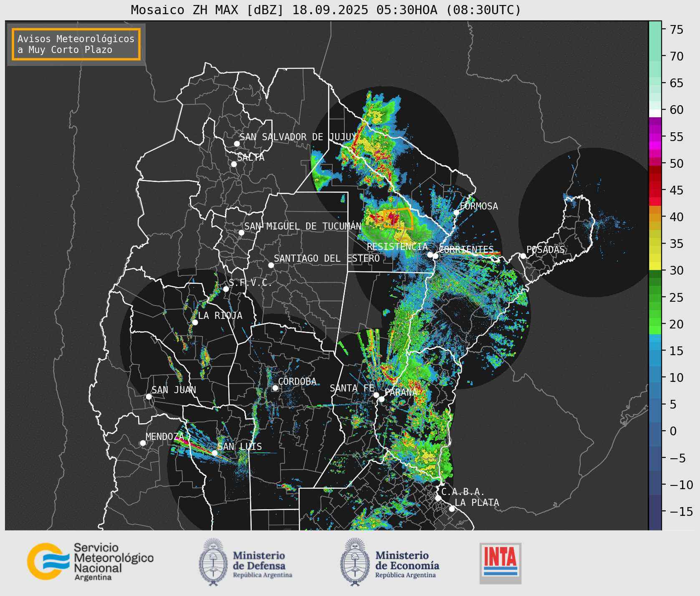Click the La Rioja city dot

pyautogui.click(x=195, y=322)
